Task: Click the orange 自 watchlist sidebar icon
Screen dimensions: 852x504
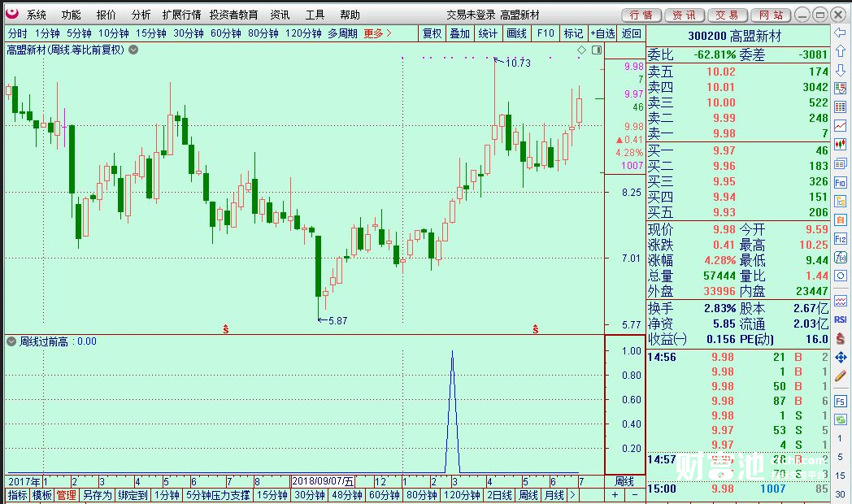Action: 841,220
